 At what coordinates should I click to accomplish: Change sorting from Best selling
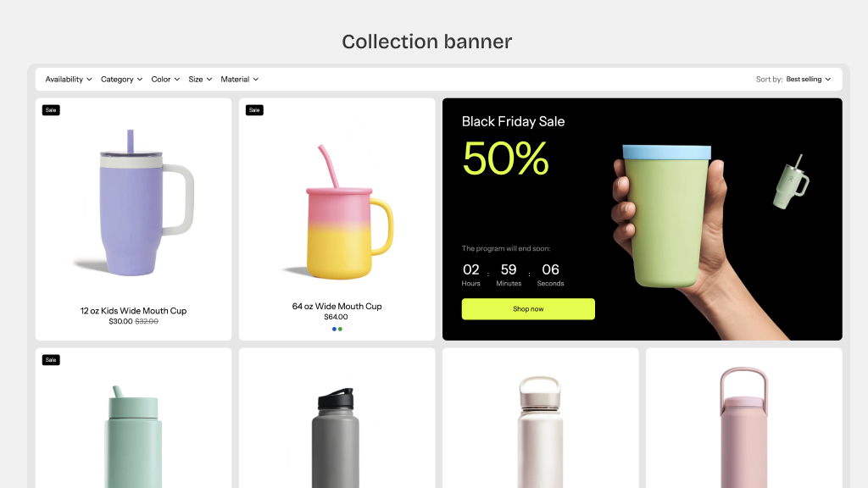pos(808,79)
